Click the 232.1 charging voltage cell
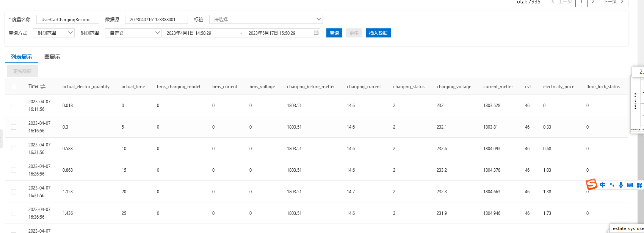This screenshot has height=233, width=644. 442,127
